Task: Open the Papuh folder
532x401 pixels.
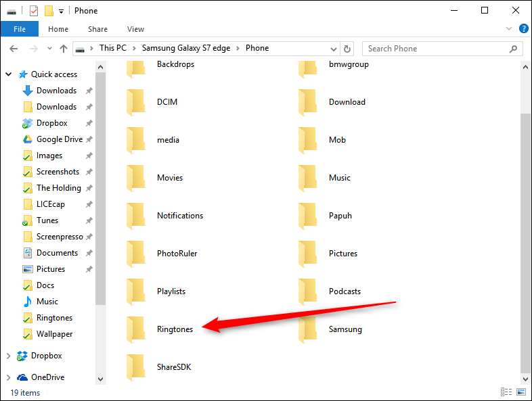Action: click(325, 216)
